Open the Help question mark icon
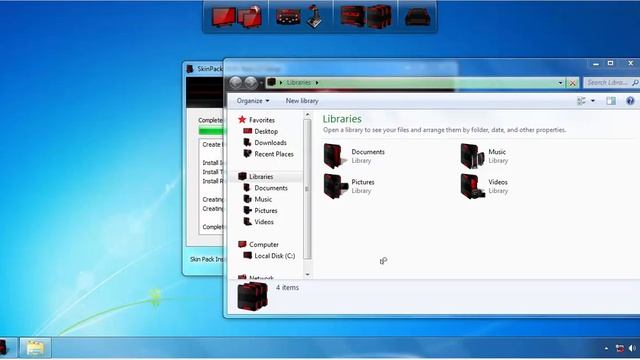Viewport: 640px width, 360px height. pos(630,101)
